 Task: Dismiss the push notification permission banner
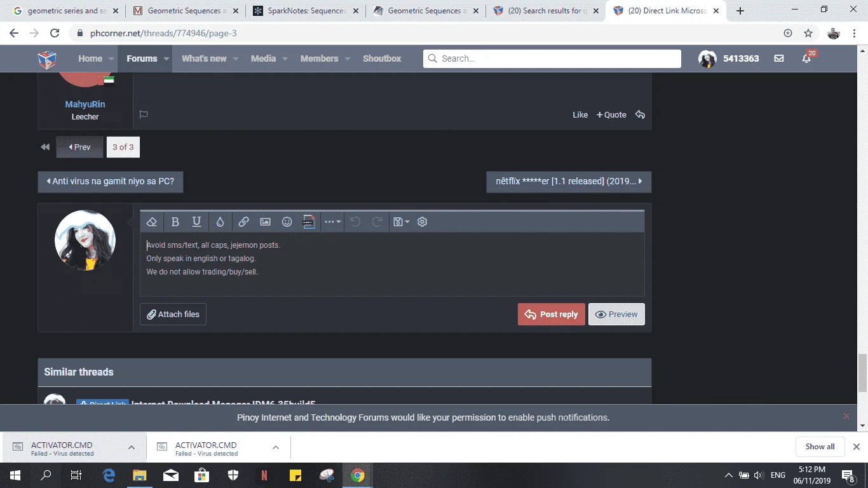coord(846,416)
